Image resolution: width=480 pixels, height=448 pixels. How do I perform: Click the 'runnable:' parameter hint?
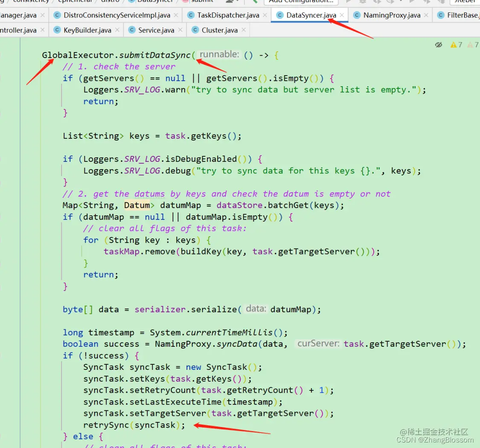[x=219, y=55]
